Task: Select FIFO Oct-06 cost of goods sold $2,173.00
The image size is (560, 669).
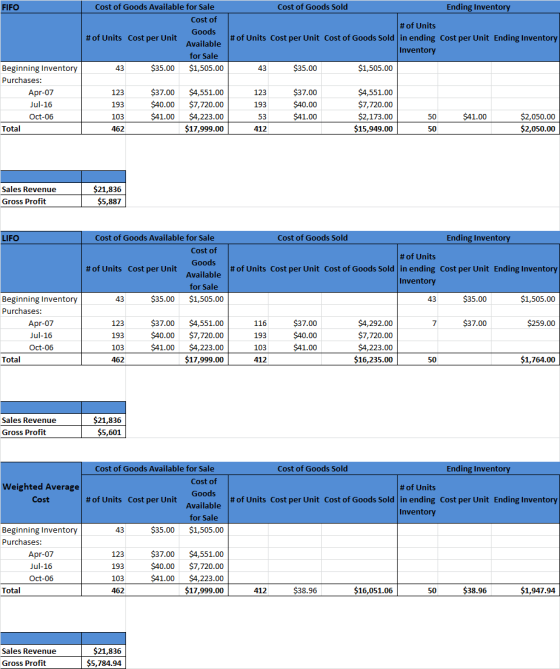Action: (x=375, y=117)
